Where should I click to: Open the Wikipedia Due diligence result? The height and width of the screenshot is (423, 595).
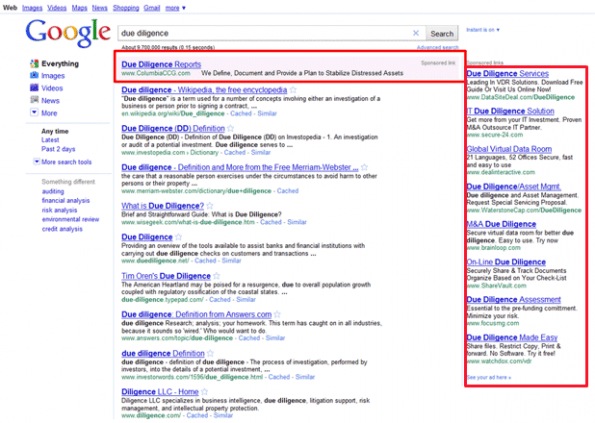pos(204,90)
